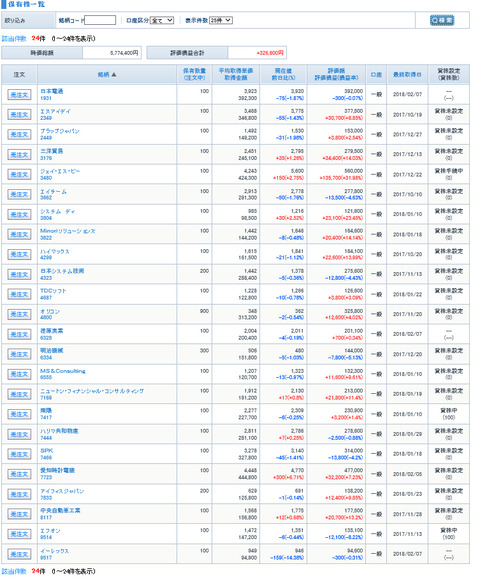Open 貸株手続中 link for ジェイ・エス・ビー

pos(449,171)
